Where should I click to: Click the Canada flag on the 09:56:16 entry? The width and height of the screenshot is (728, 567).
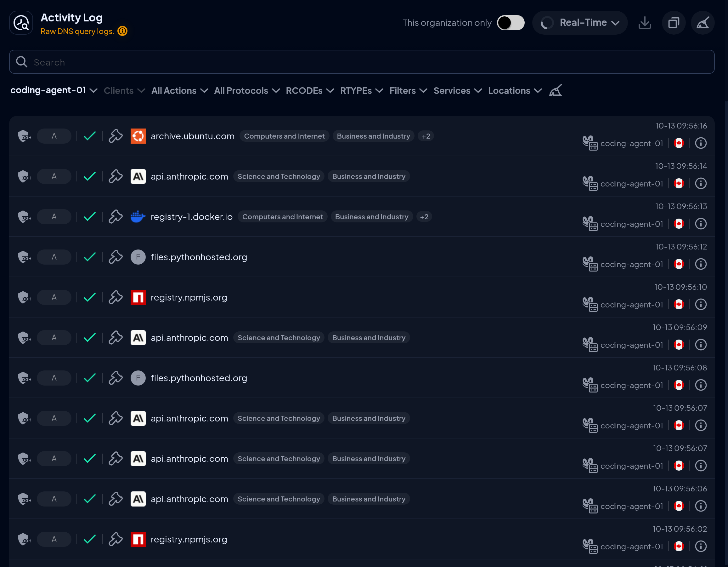(679, 143)
